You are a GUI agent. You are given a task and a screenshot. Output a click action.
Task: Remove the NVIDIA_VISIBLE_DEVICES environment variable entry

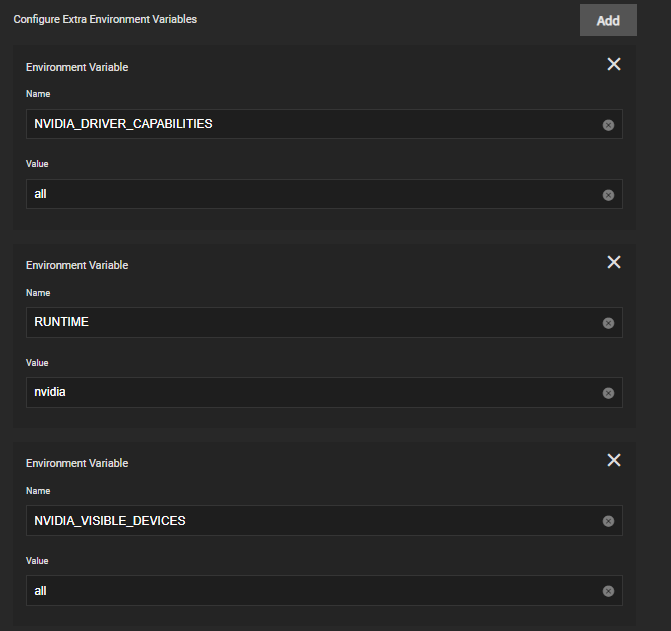tap(614, 460)
